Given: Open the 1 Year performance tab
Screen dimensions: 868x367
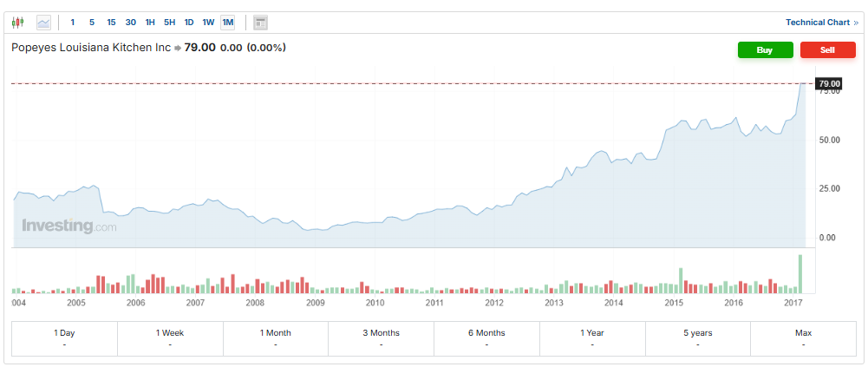Looking at the screenshot, I should click(592, 338).
